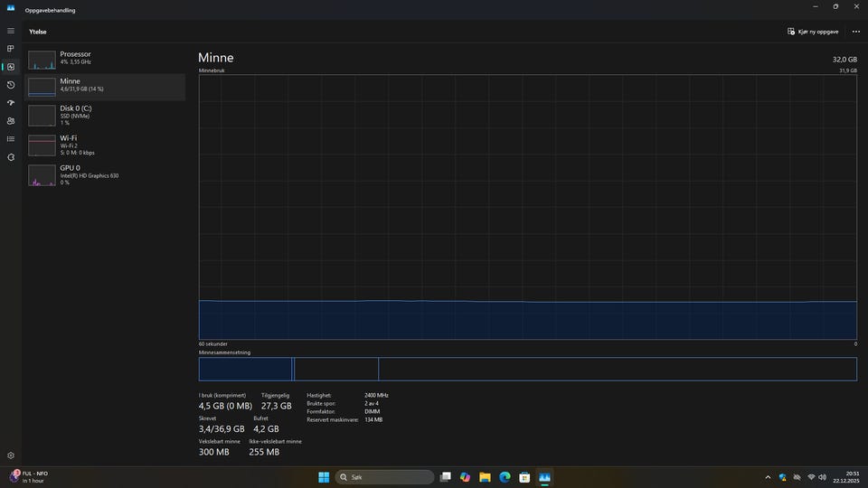Select the Disk 0 (C:) item
The image size is (868, 488).
click(104, 115)
